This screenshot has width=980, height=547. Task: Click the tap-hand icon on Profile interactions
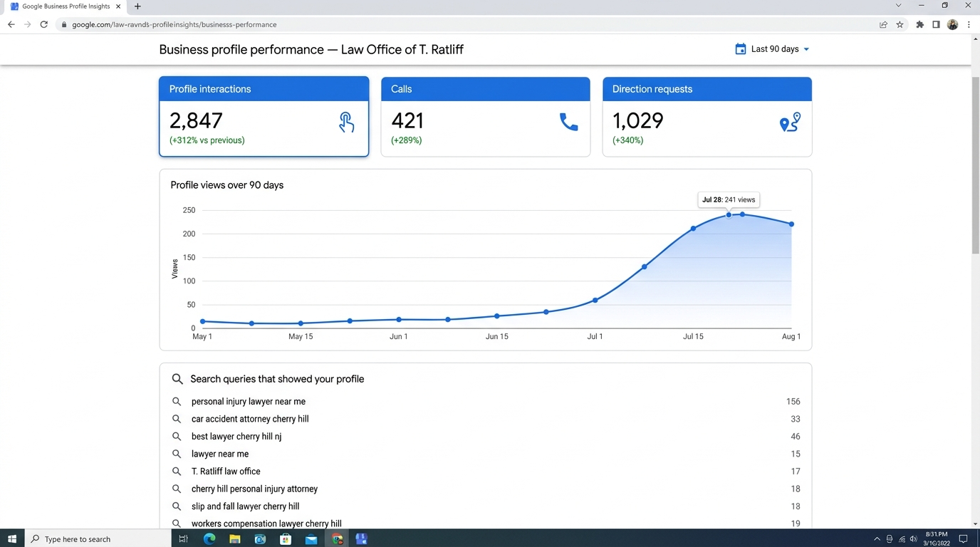[346, 123]
